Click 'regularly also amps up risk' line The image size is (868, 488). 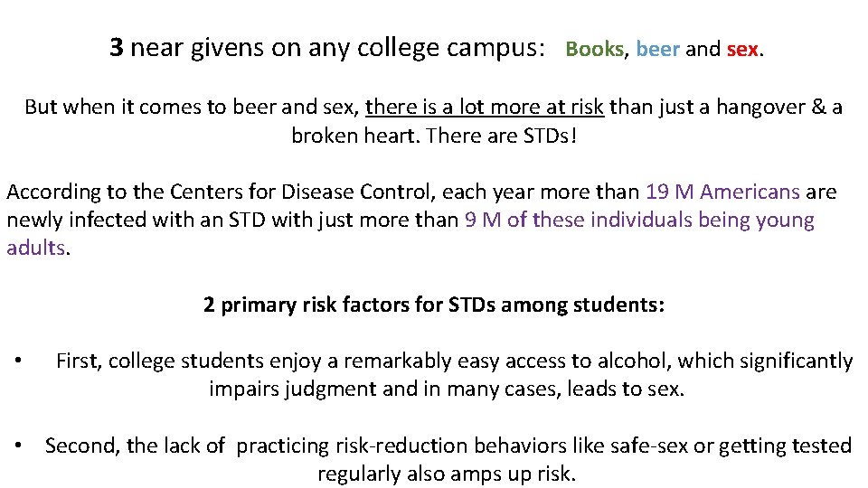point(447,474)
